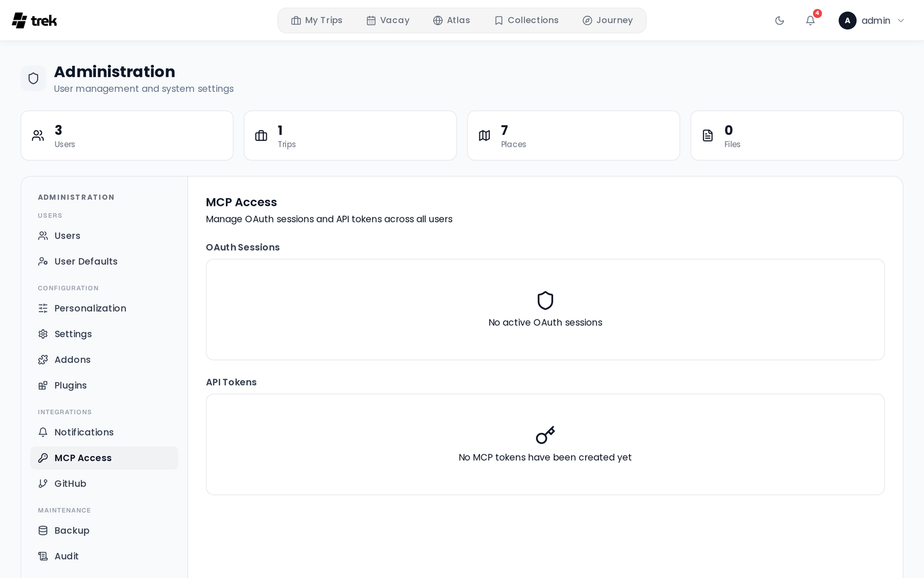The image size is (924, 578).
Task: Click the 'Administration' page title
Action: coord(114,72)
